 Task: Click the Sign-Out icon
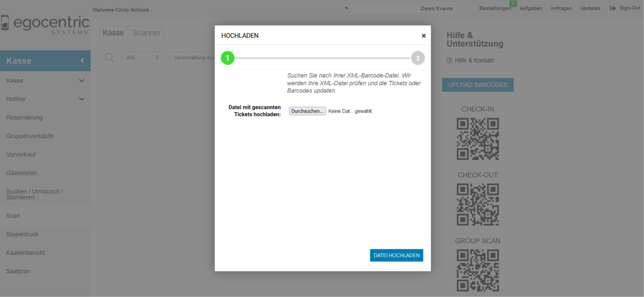(613, 8)
